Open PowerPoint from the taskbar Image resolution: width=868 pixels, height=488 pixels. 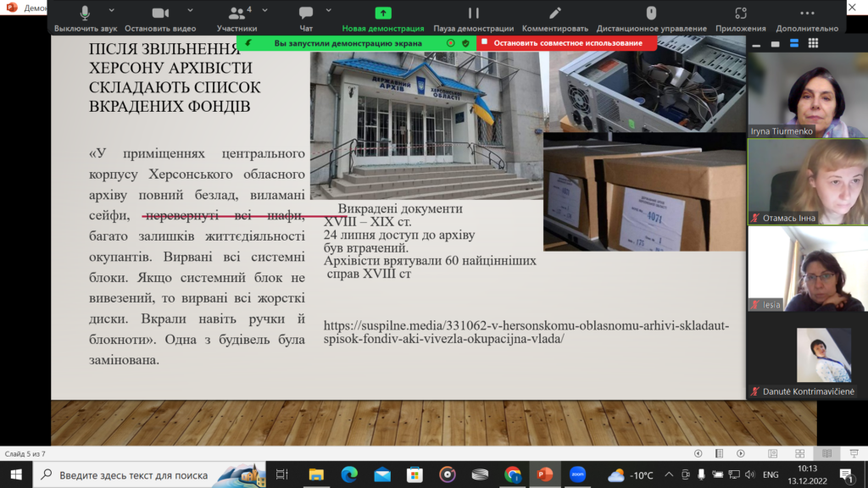544,474
